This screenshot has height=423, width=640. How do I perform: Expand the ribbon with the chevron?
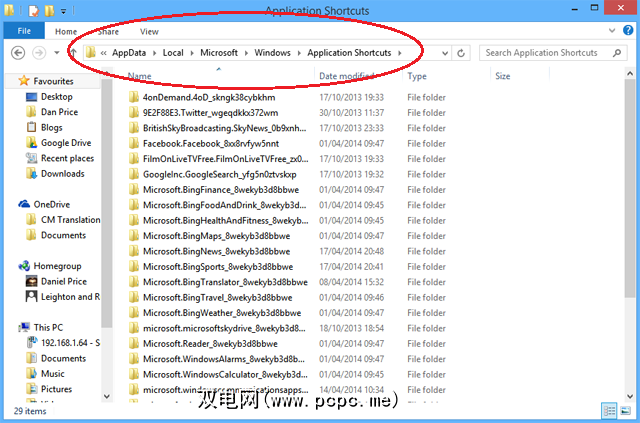[612, 30]
